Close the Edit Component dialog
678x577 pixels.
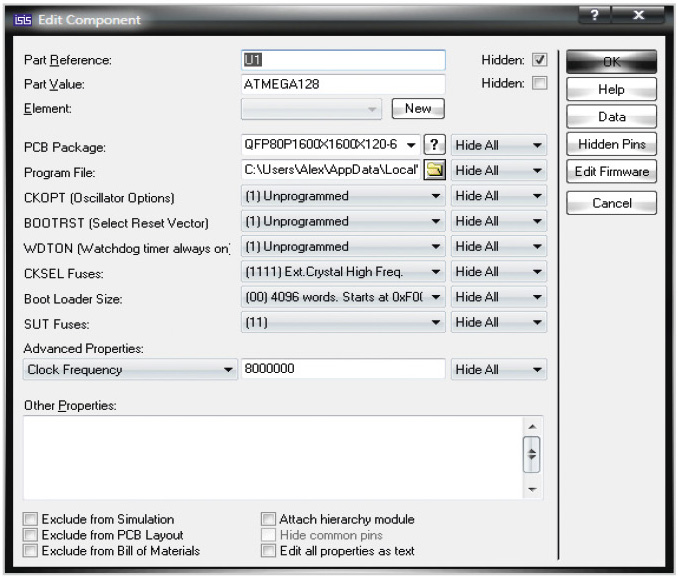click(638, 15)
